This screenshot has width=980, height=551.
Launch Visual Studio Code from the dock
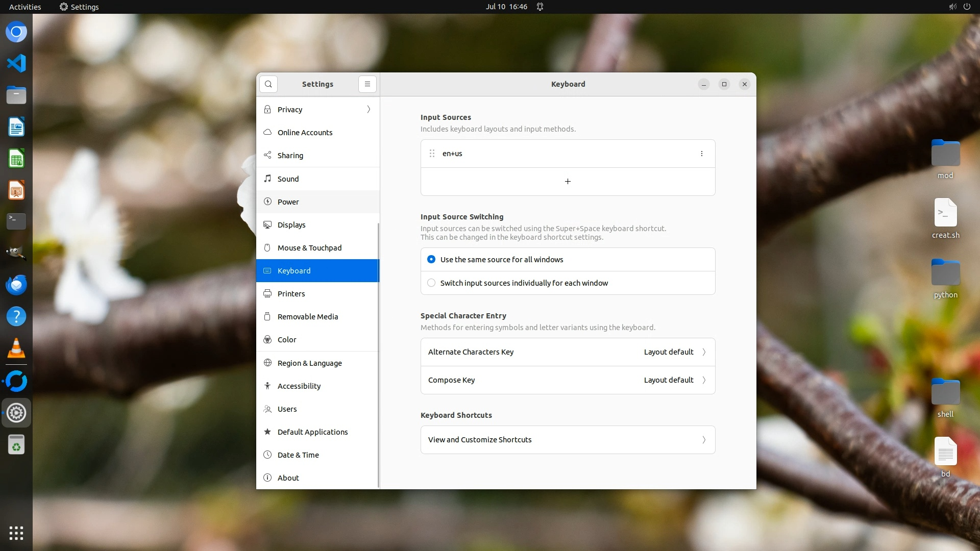point(16,64)
